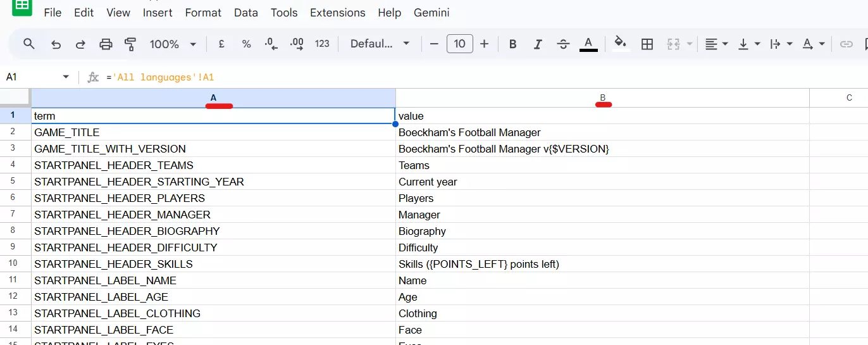Select cell STARTPANEL_HEADER_BIOGRAPHY
Viewport: 868px width, 345px height.
coord(213,231)
